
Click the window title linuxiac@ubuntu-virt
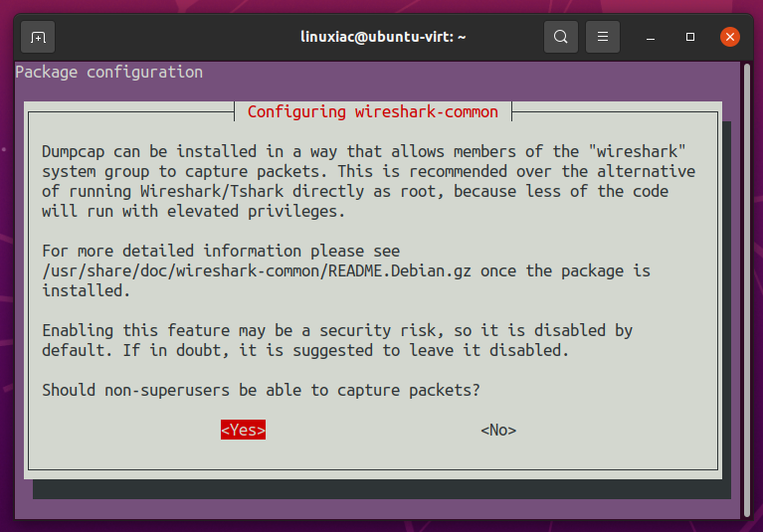coord(383,37)
